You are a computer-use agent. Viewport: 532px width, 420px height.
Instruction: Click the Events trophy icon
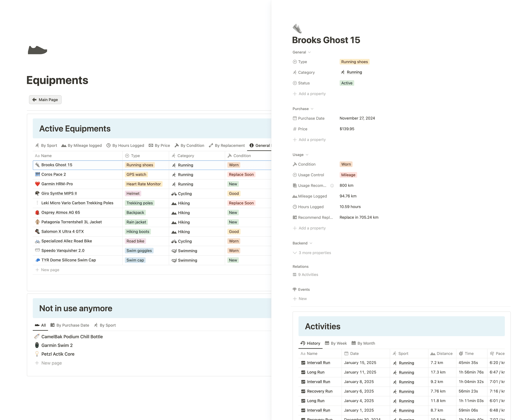[295, 289]
